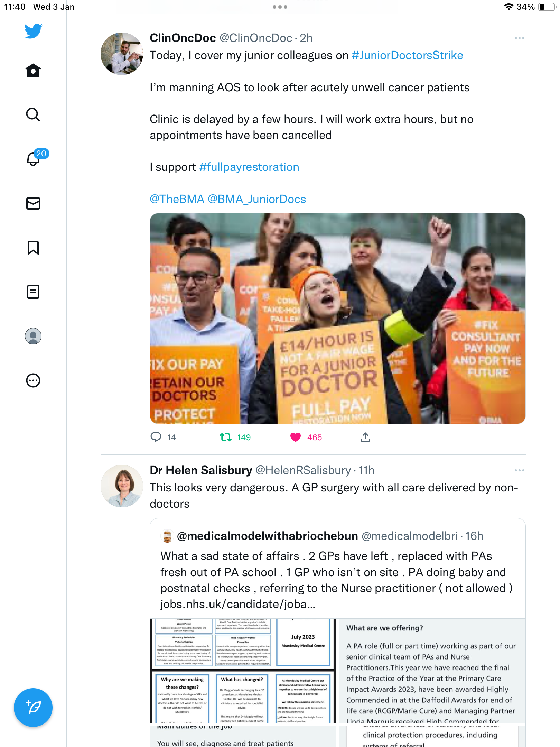Open the Home feed icon

33,71
